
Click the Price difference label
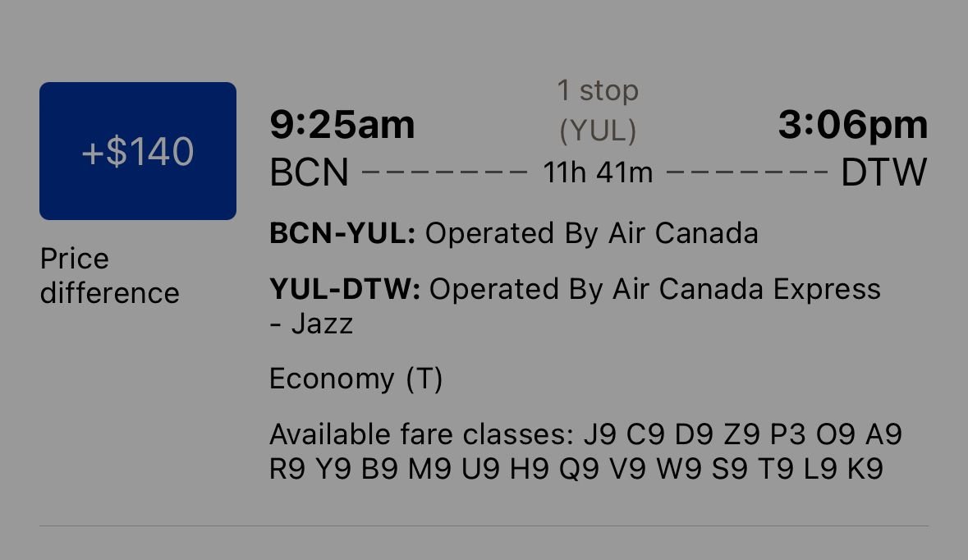(109, 276)
